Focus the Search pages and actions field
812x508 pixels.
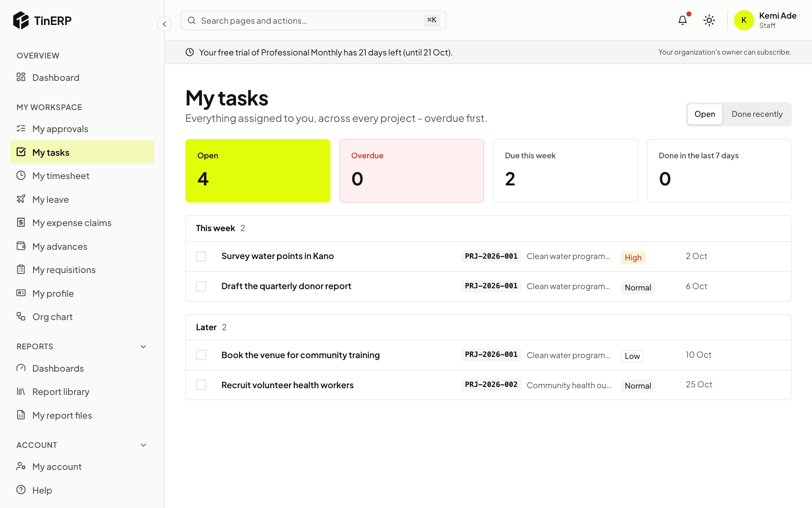click(313, 20)
